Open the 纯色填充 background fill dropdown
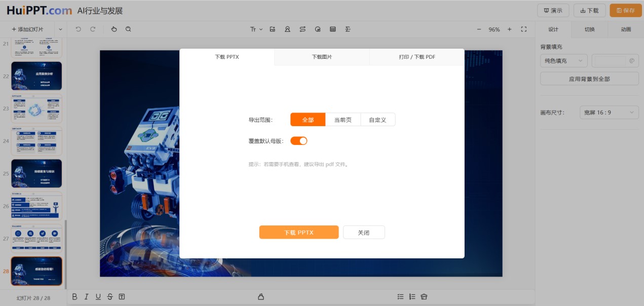644x306 pixels. coord(563,60)
